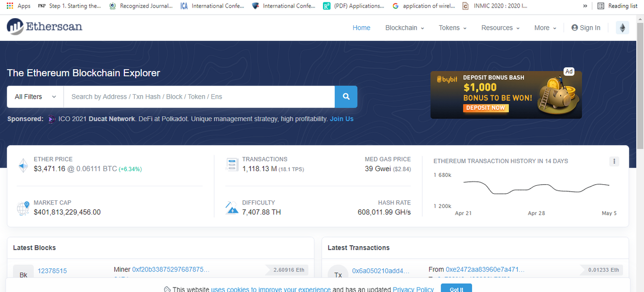
Task: Open the 'Recognized Journal...' bookmark
Action: 141,6
